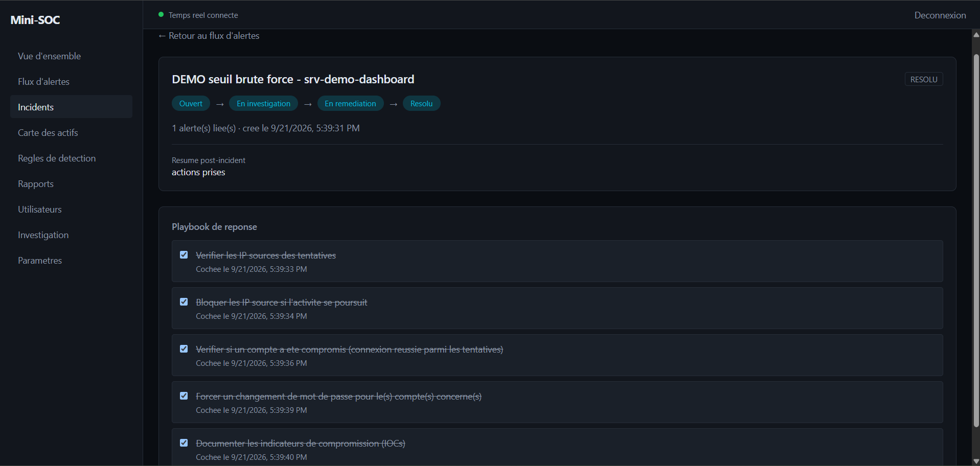This screenshot has width=980, height=466.
Task: Click Deconnexion to log out
Action: [x=940, y=15]
